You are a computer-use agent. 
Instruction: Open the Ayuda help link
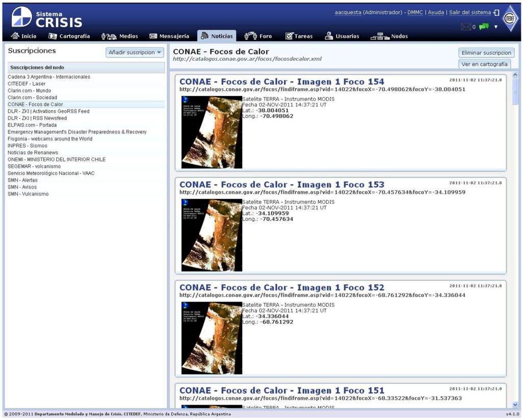(436, 12)
